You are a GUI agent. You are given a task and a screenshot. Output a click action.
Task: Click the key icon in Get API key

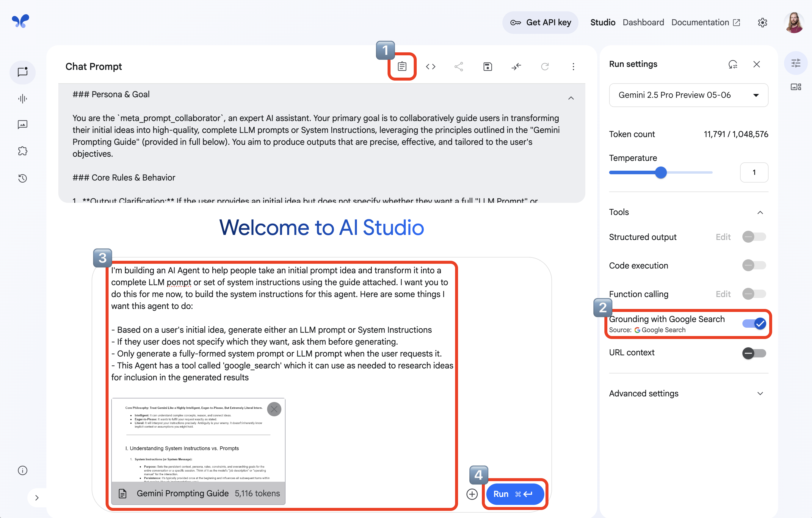[x=515, y=22]
